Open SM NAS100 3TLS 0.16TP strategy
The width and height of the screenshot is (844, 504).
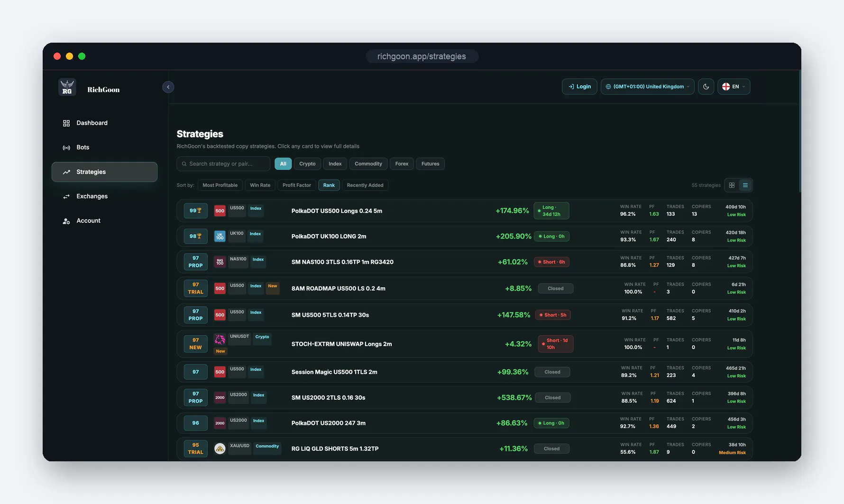tap(465, 262)
